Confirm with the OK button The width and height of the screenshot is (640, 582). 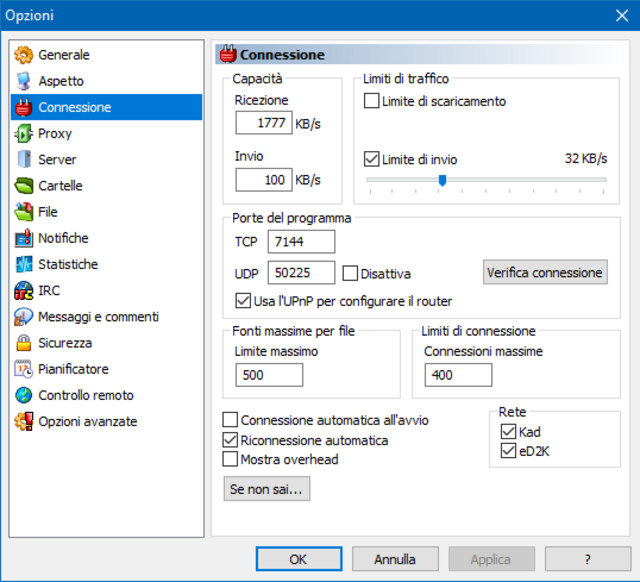[x=299, y=559]
